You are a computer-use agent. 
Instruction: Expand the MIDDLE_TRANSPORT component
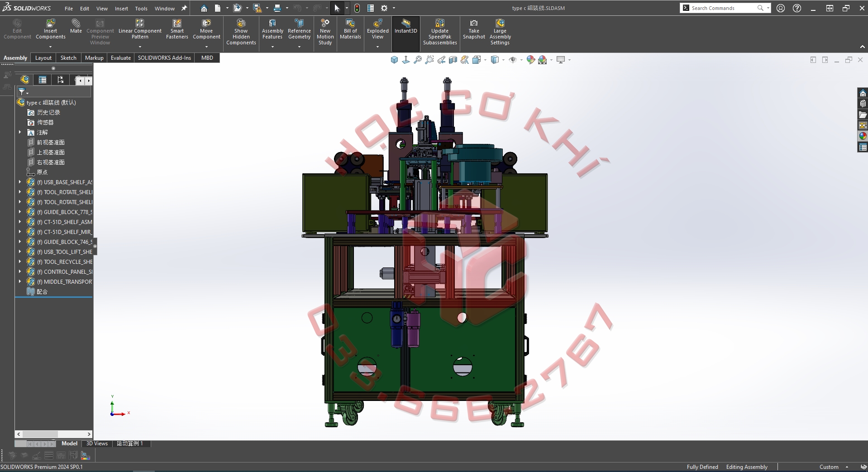coord(19,281)
